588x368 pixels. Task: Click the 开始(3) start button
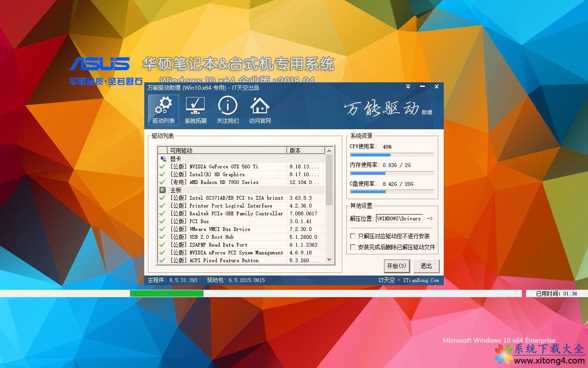coord(396,266)
